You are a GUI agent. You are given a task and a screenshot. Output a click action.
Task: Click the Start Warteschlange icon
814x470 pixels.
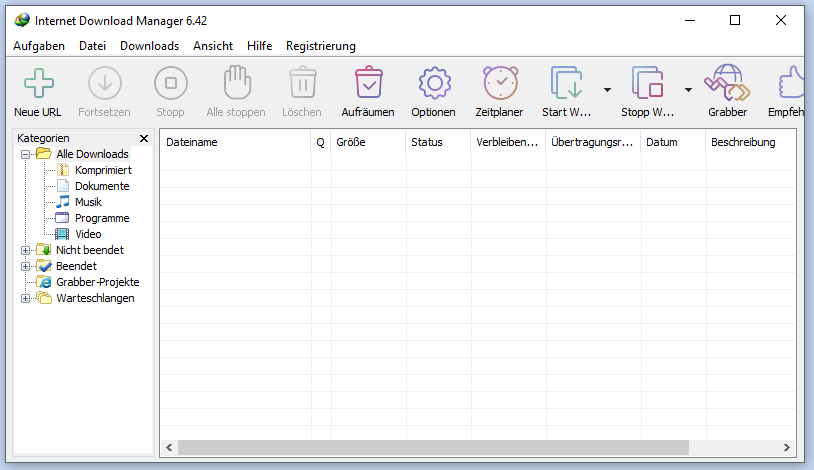click(x=566, y=83)
